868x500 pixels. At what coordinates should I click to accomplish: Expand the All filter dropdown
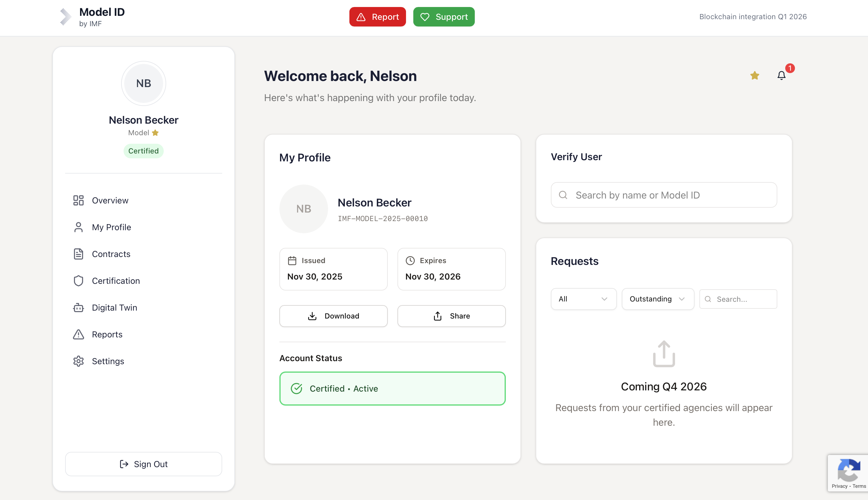pyautogui.click(x=583, y=299)
